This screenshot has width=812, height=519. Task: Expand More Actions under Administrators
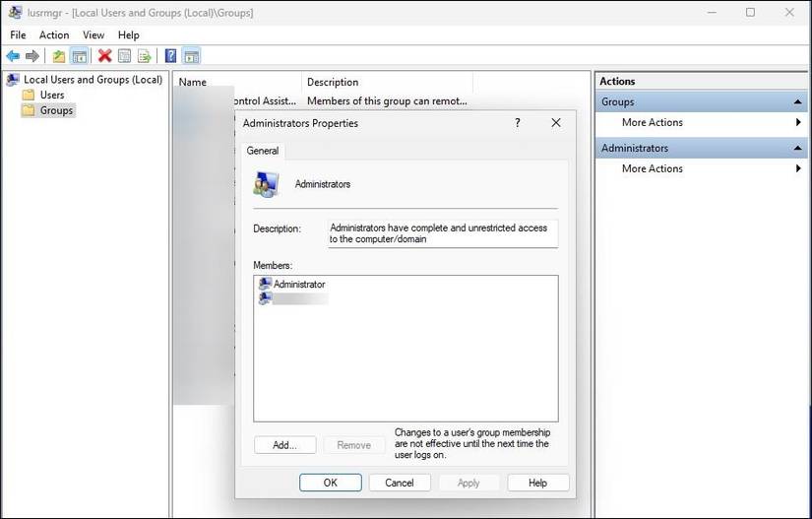(x=652, y=168)
